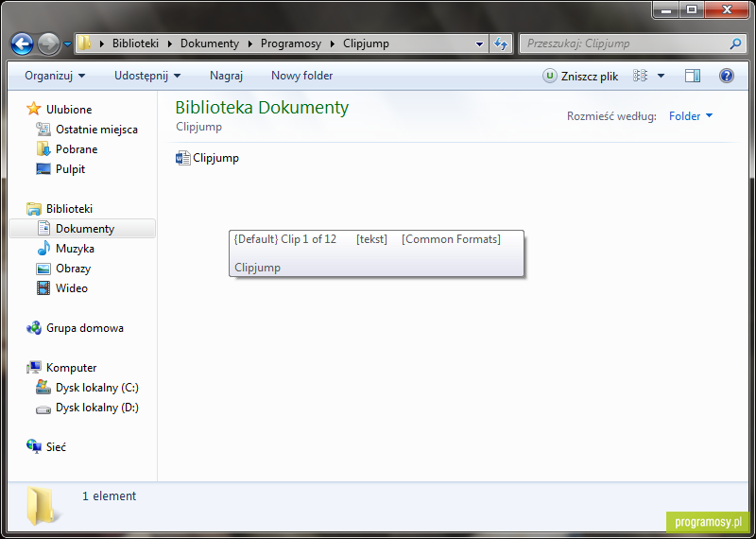Screen dimensions: 756x539
Task: Click the Clipjump clip preview tooltip
Action: coord(376,253)
